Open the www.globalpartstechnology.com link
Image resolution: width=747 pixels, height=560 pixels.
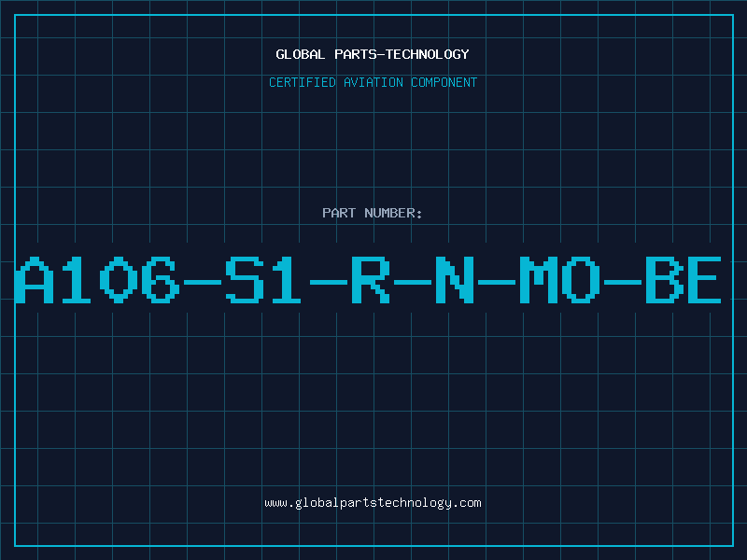373,503
